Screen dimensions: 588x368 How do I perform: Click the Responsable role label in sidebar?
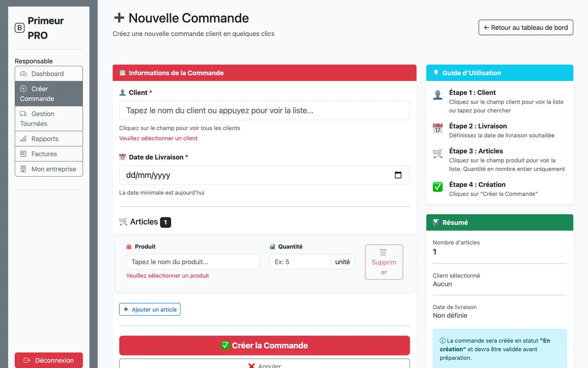click(x=34, y=61)
